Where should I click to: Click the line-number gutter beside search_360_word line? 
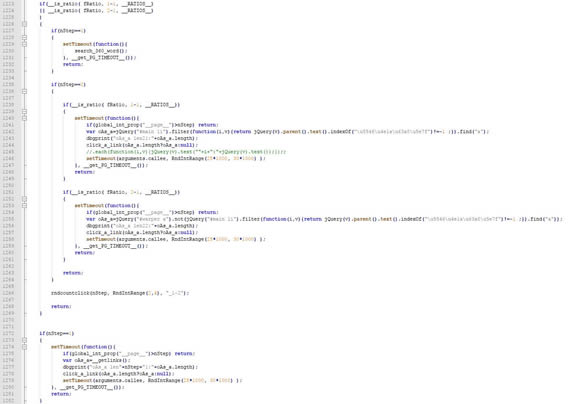coord(8,51)
